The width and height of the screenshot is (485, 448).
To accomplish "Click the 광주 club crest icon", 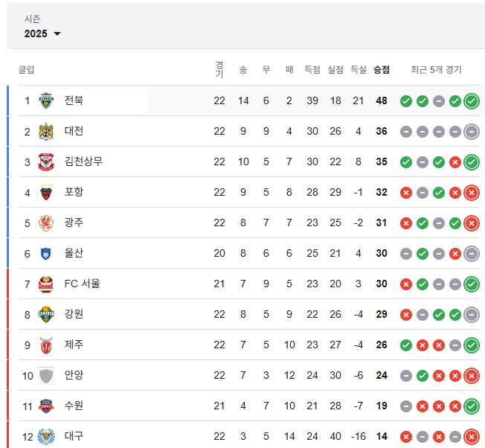I will (x=46, y=223).
